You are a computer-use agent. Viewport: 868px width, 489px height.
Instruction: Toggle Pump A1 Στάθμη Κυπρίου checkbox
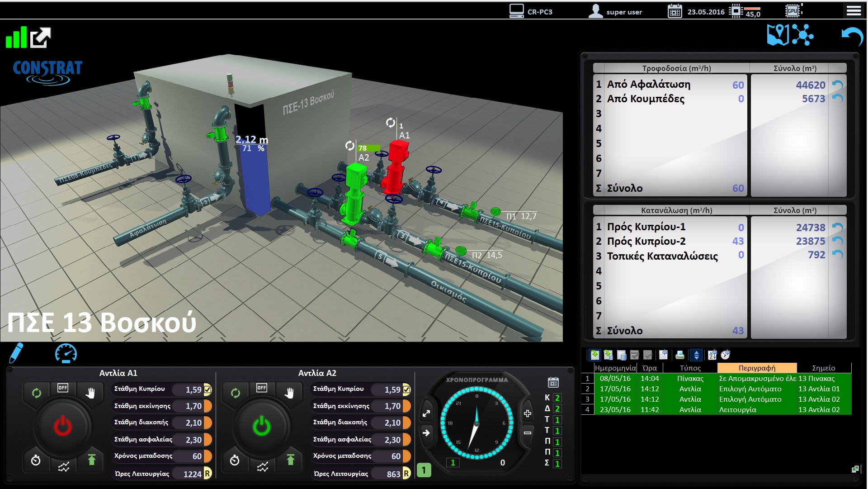(x=208, y=389)
